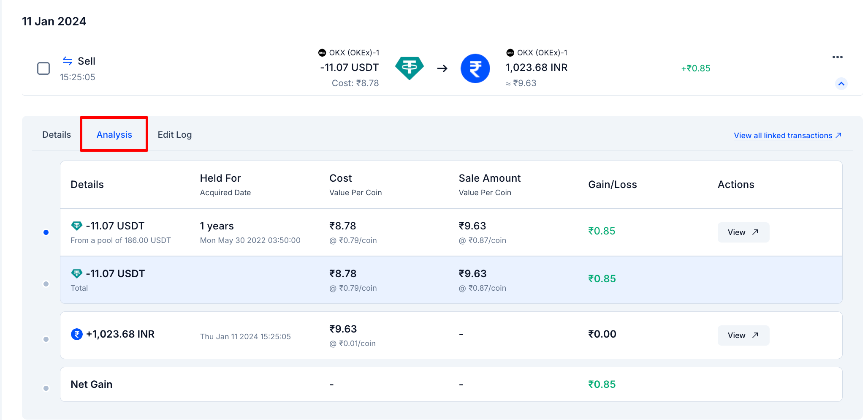Image resolution: width=868 pixels, height=420 pixels.
Task: Open the Edit Log tab
Action: point(174,135)
